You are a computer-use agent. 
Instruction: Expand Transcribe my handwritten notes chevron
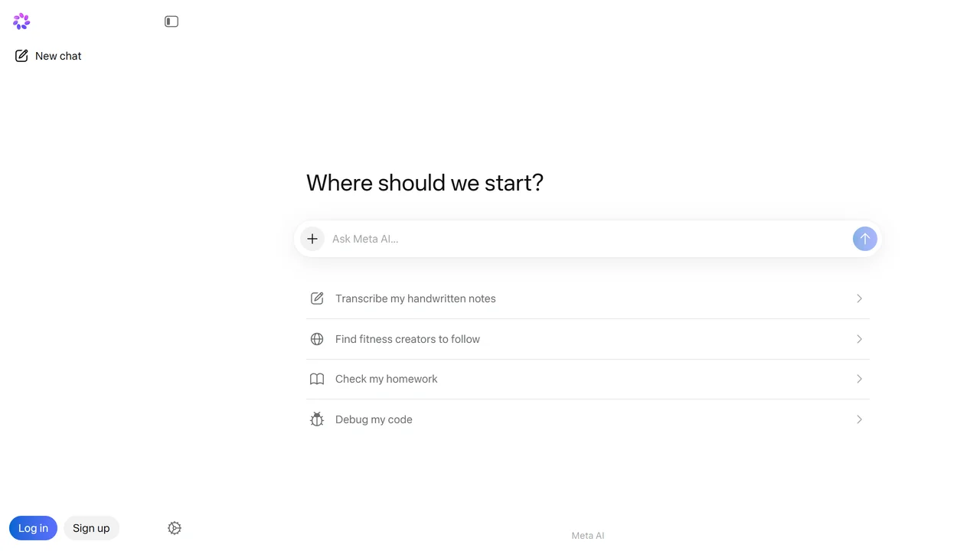tap(859, 298)
